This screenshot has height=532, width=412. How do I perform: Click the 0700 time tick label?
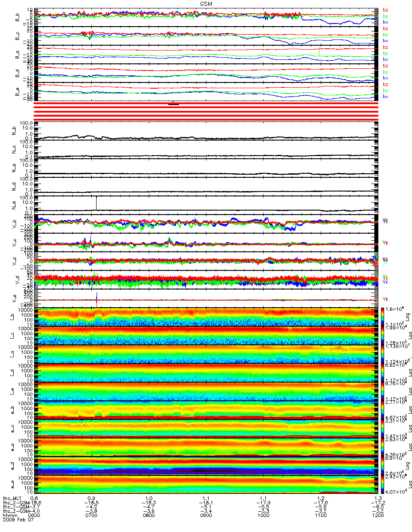[x=92, y=516]
